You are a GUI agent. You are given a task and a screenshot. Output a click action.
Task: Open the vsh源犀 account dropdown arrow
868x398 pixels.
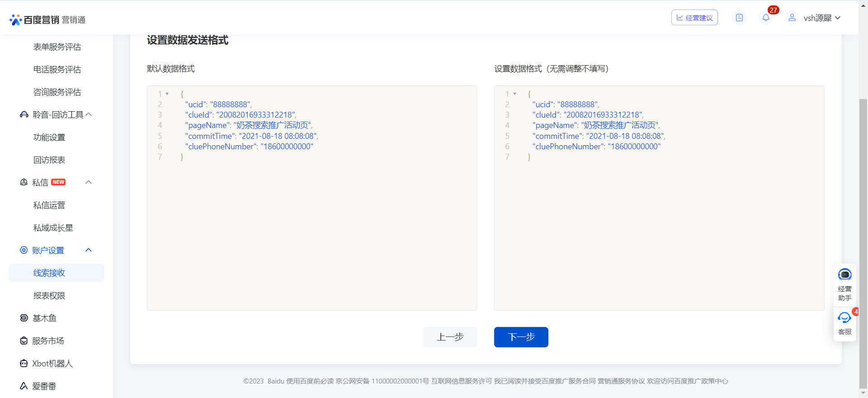838,18
